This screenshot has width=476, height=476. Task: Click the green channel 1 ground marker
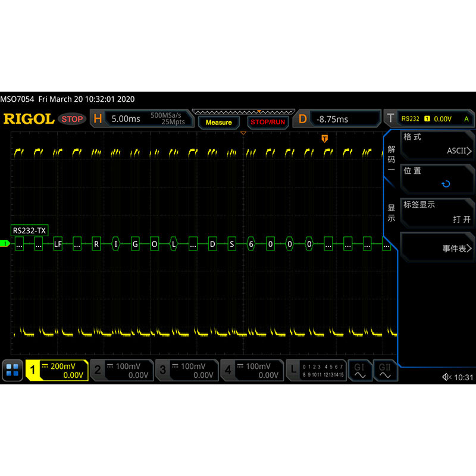coord(5,243)
